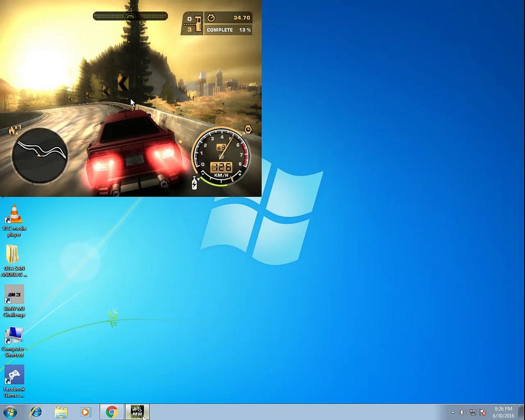This screenshot has width=525, height=420.
Task: Open the network tray icon
Action: click(473, 412)
